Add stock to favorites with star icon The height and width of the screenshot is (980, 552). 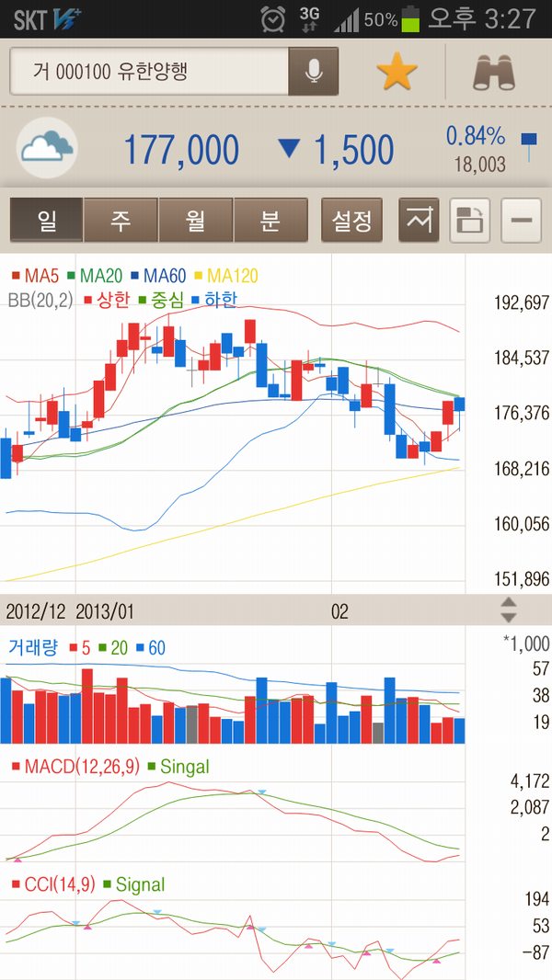tap(397, 72)
